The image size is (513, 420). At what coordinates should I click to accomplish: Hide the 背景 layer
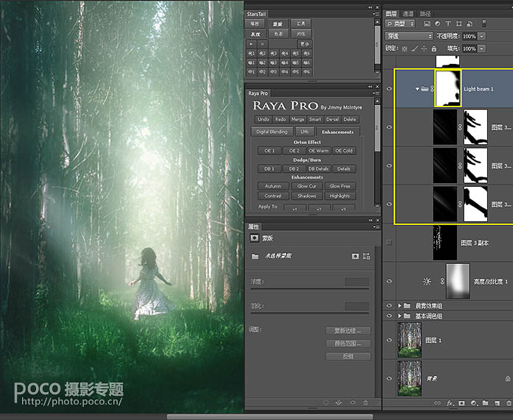point(389,379)
